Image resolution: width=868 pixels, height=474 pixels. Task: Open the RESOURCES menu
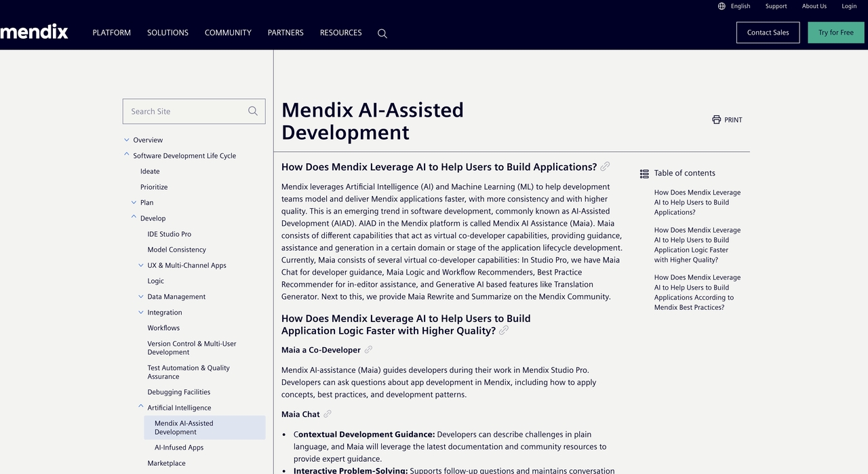coord(340,33)
